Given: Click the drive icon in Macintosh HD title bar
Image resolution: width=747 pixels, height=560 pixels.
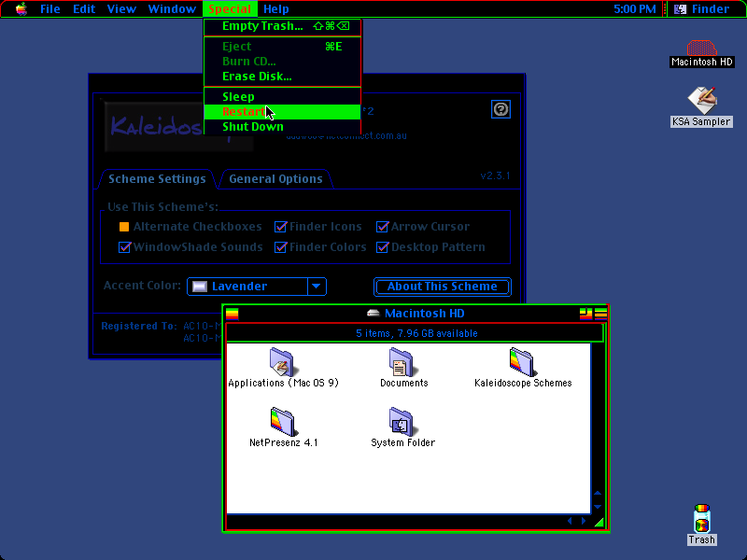Looking at the screenshot, I should pyautogui.click(x=373, y=313).
